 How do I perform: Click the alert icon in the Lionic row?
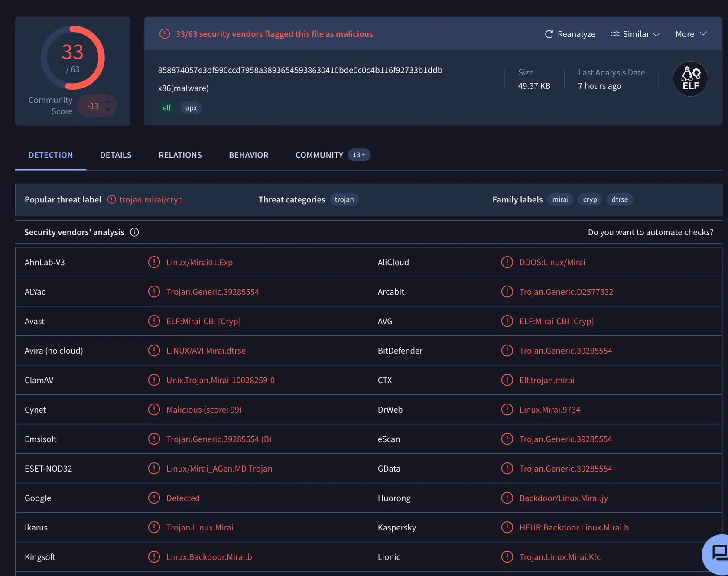tap(507, 557)
